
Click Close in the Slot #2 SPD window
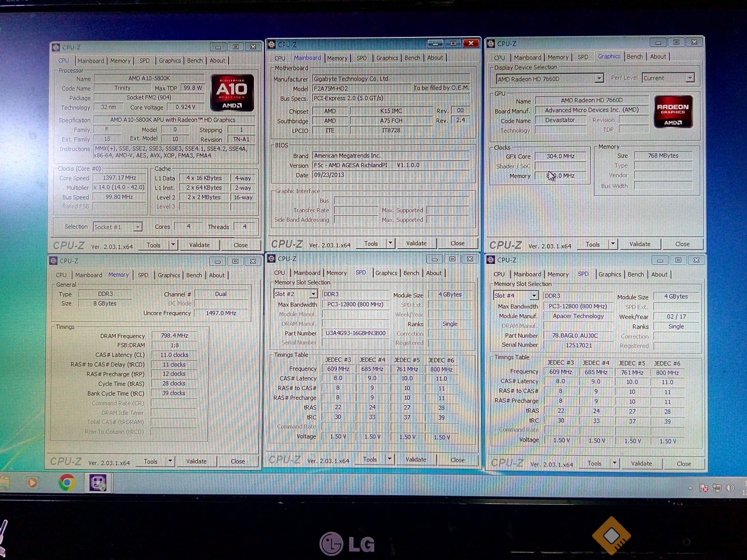point(458,460)
